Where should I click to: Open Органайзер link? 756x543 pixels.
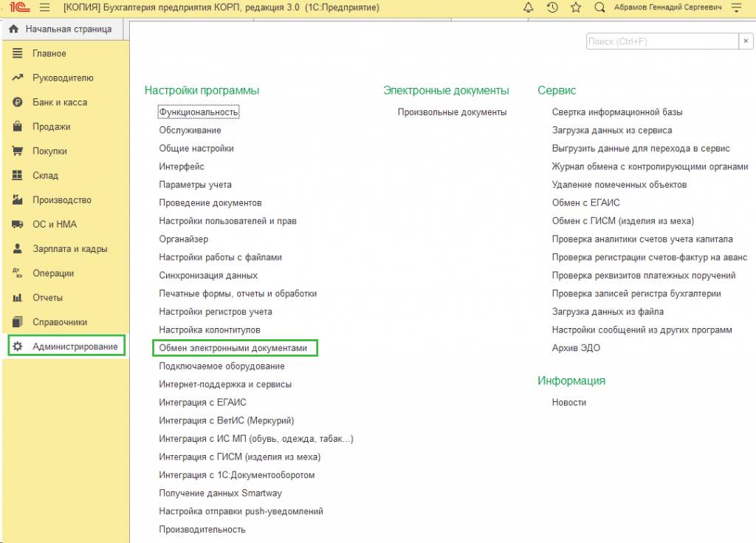(x=184, y=239)
